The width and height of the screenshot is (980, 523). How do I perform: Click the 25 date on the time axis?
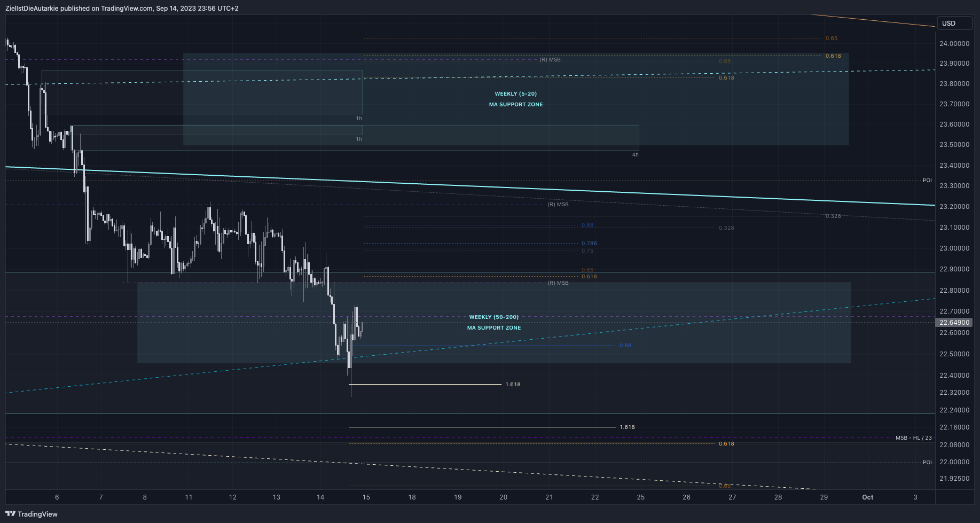(x=641, y=497)
